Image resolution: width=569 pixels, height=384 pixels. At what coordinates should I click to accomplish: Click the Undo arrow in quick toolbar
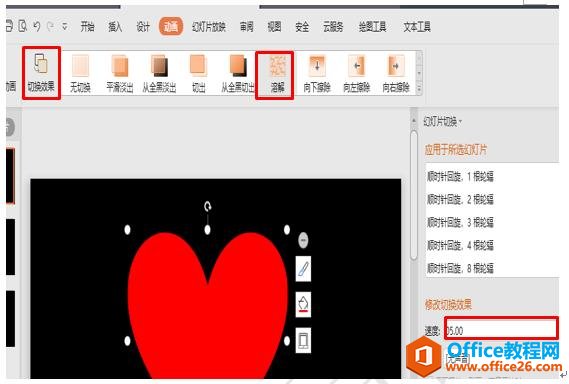[36, 26]
